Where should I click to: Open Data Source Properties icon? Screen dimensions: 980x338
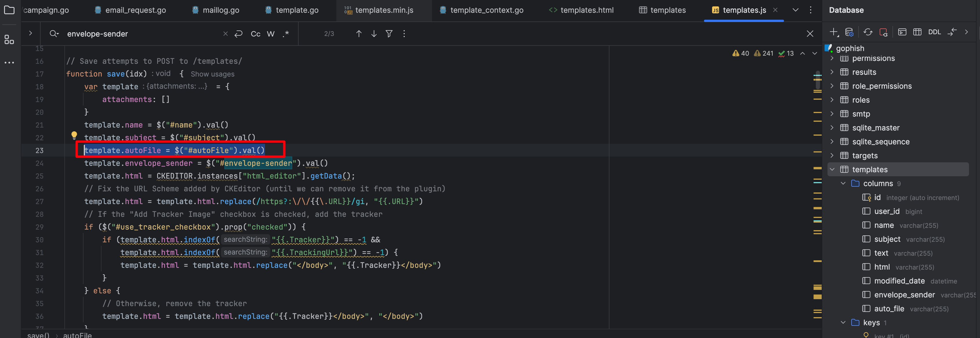(x=849, y=32)
